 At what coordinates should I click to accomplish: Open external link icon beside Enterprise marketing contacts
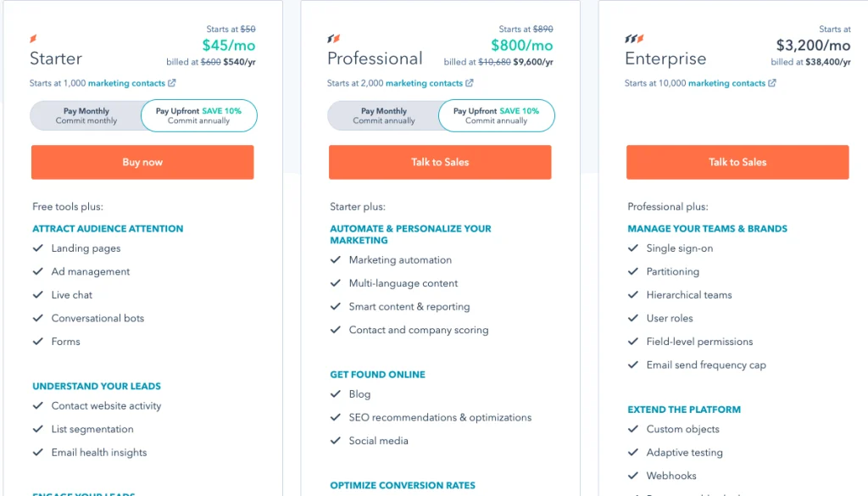pos(772,83)
